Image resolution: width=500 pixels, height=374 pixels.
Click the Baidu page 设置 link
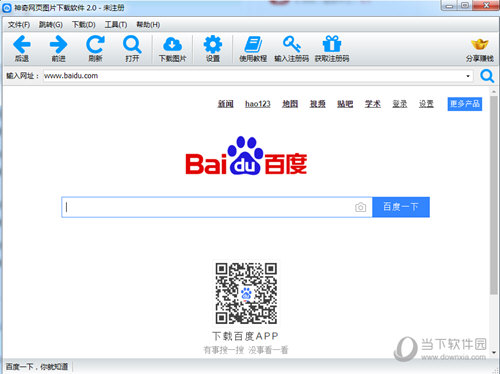click(426, 104)
